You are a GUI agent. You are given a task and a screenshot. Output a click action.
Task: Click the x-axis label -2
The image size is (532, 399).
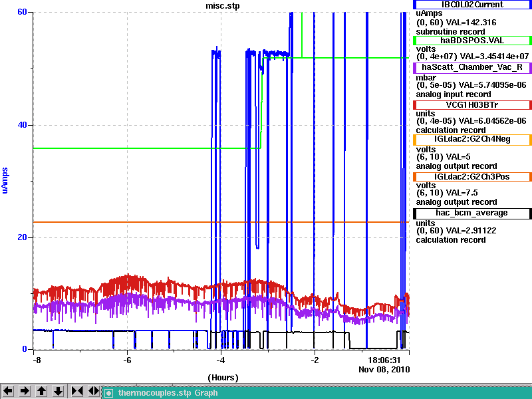pos(315,360)
